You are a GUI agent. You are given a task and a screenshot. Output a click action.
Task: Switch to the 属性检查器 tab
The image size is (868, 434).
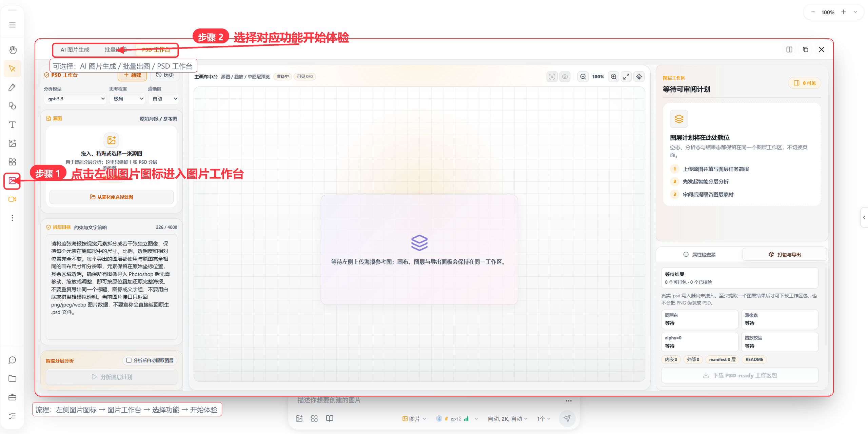click(699, 254)
